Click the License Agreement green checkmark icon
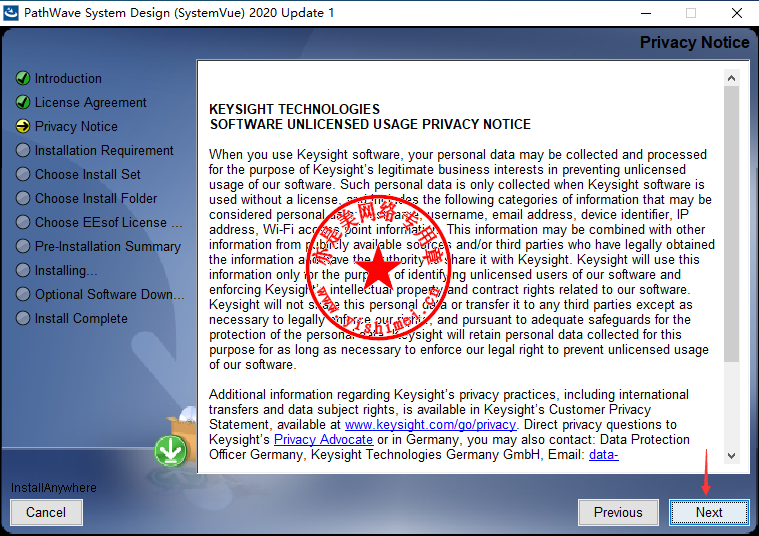Viewport: 759px width, 536px height. pyautogui.click(x=23, y=102)
